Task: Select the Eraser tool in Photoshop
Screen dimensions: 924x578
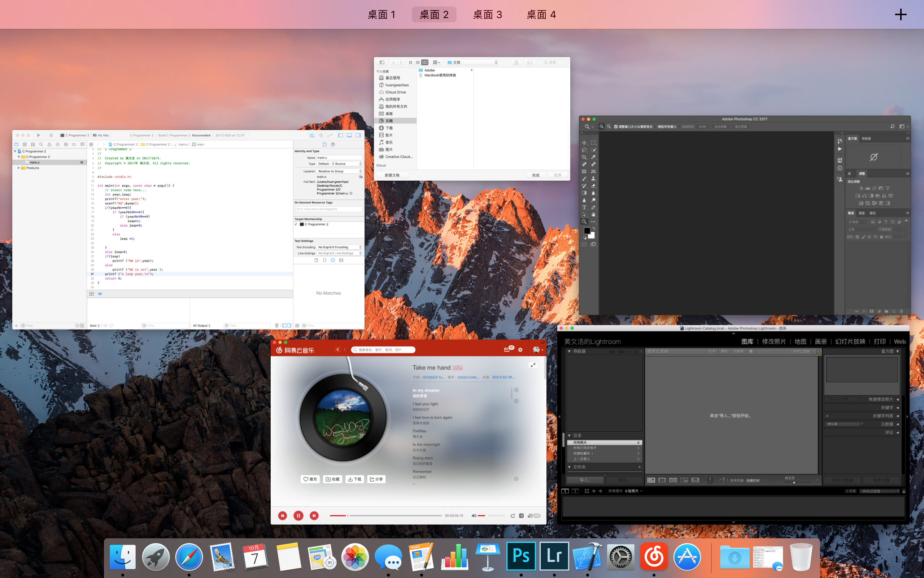Action: (593, 186)
